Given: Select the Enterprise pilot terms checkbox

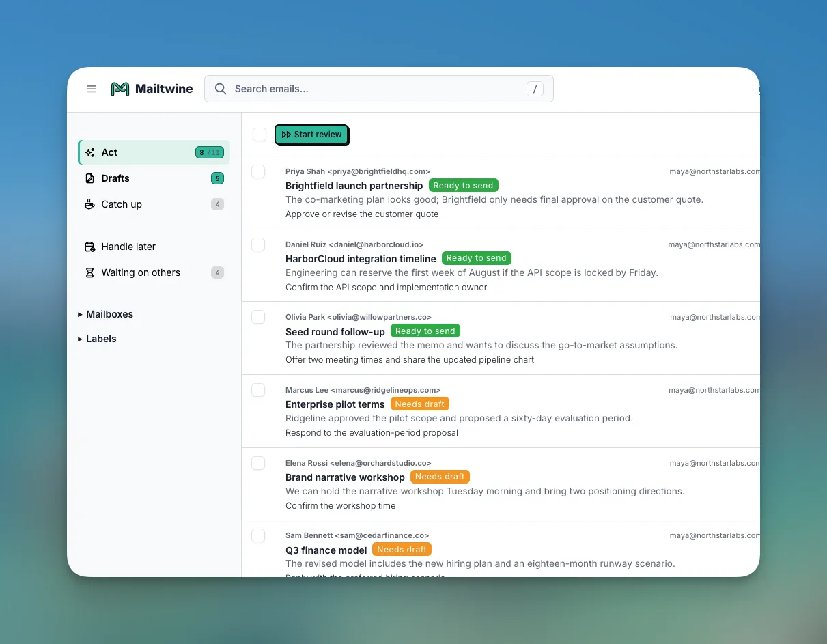Looking at the screenshot, I should click(258, 390).
